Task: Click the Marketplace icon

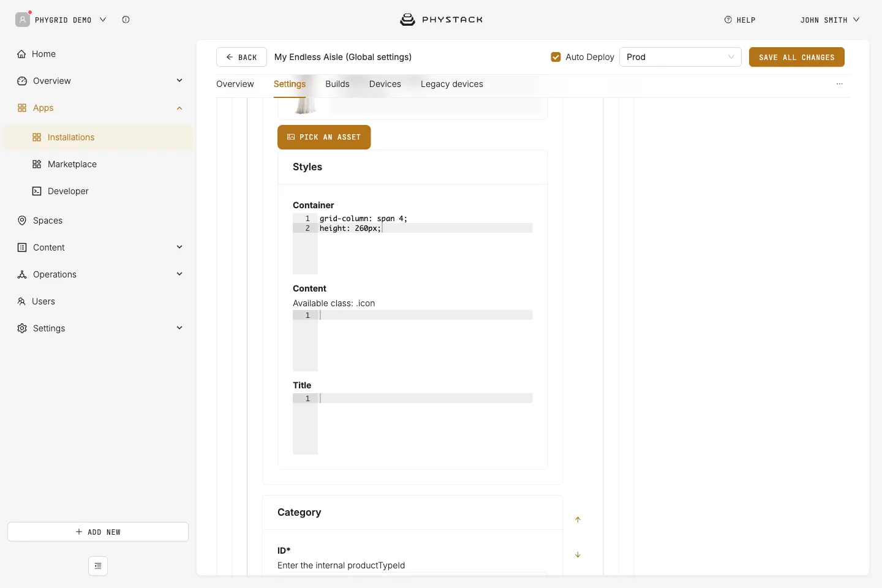Action: tap(37, 164)
